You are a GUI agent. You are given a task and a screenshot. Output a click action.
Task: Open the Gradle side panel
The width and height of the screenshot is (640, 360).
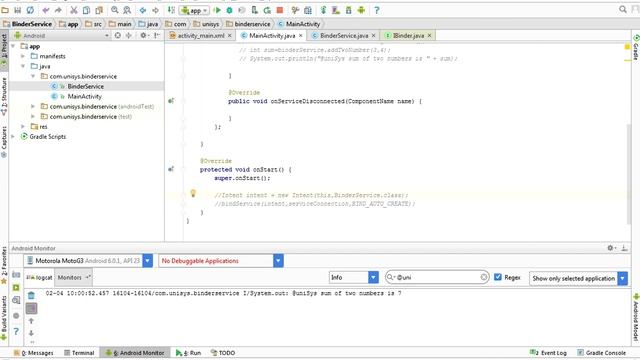(636, 48)
